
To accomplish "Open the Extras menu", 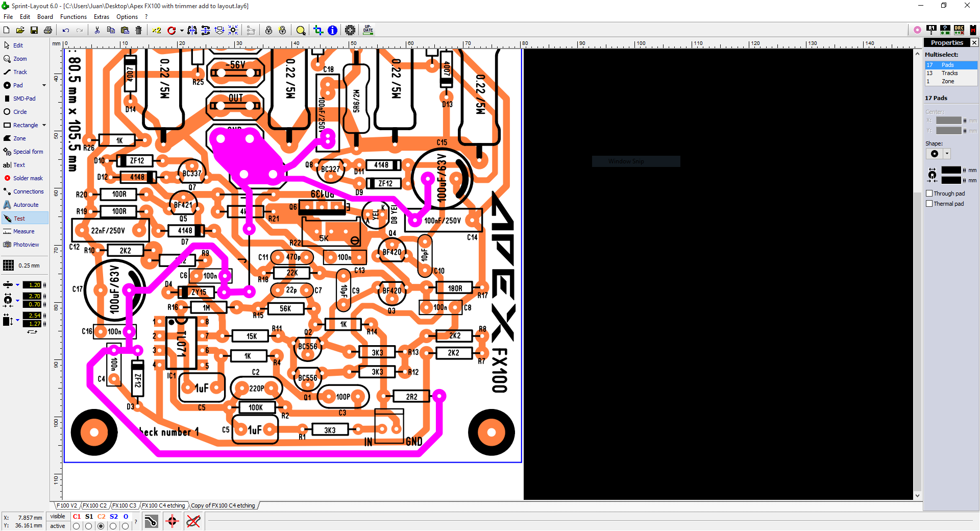I will (102, 17).
